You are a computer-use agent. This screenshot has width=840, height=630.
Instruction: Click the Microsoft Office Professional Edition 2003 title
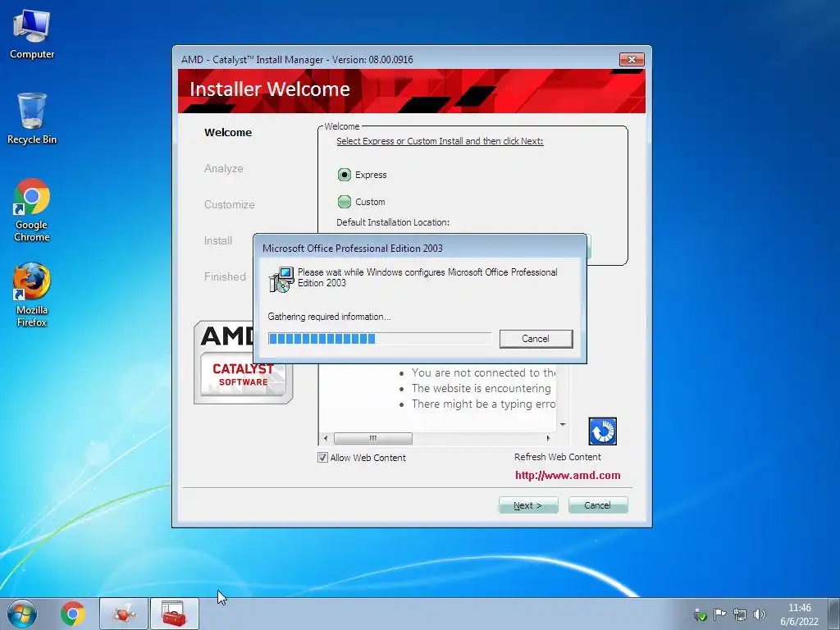(x=353, y=248)
